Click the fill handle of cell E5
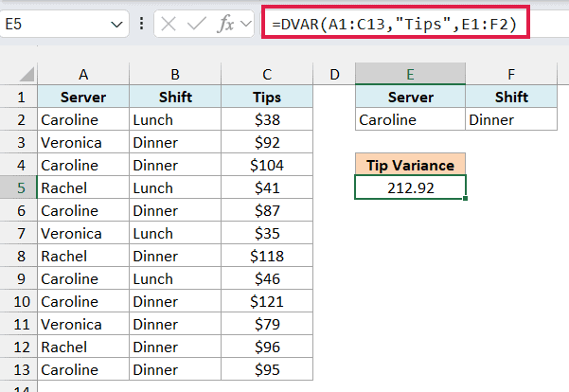The height and width of the screenshot is (392, 569). tap(465, 198)
